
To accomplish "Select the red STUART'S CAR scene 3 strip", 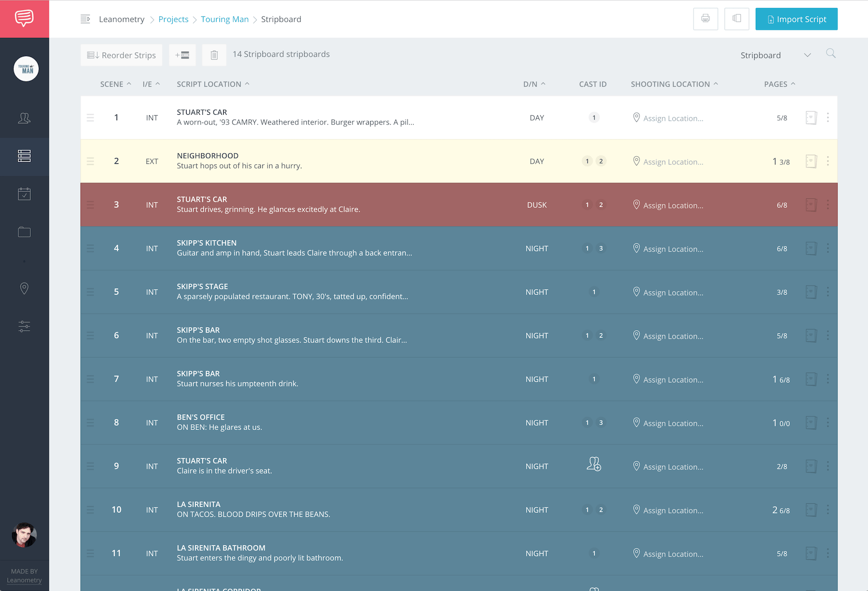I will click(459, 204).
